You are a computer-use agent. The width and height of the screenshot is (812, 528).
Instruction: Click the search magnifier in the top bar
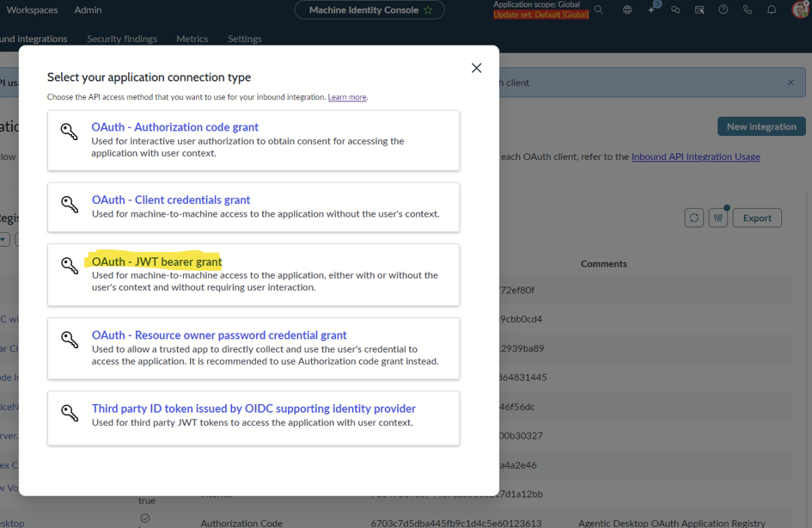click(599, 9)
